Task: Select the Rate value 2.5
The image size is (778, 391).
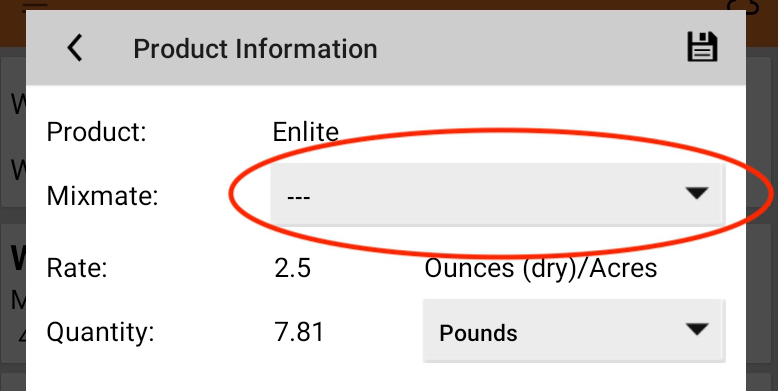Action: point(293,268)
